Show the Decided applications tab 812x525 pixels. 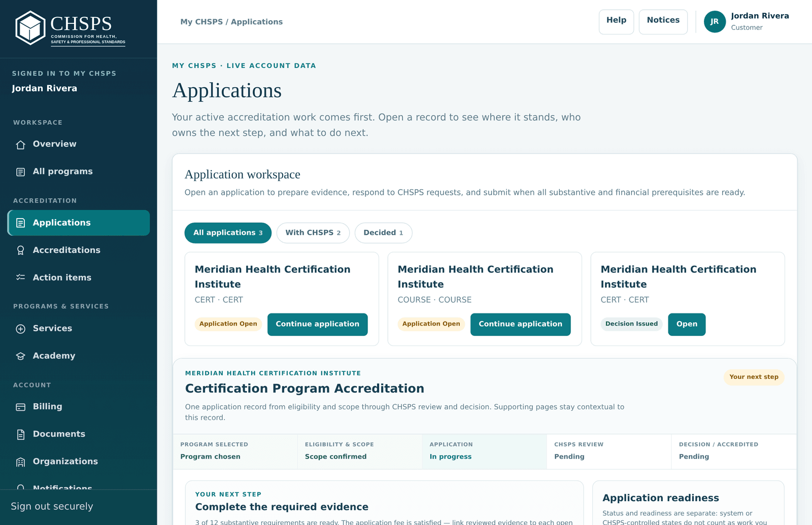383,233
